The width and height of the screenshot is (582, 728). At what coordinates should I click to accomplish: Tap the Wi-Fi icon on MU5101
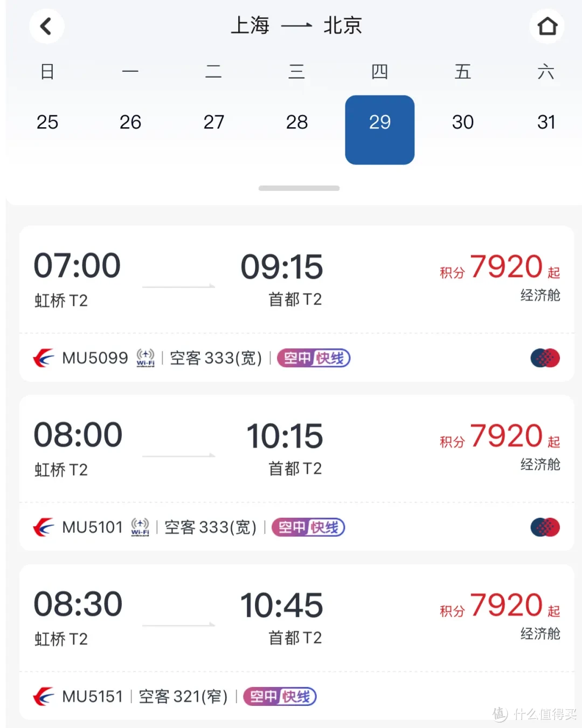click(x=140, y=527)
